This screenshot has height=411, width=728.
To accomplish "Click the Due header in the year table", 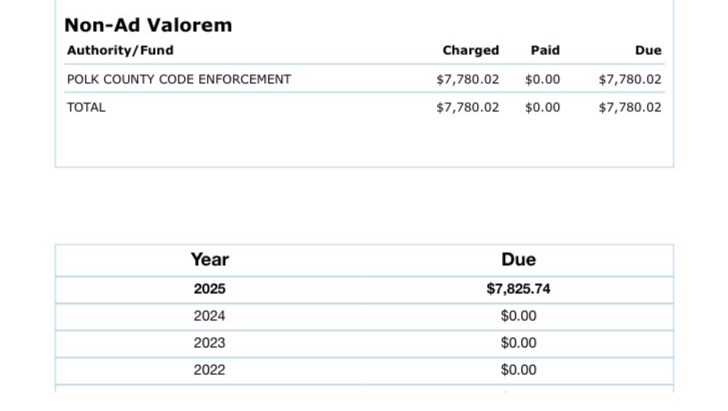I will (x=518, y=260).
